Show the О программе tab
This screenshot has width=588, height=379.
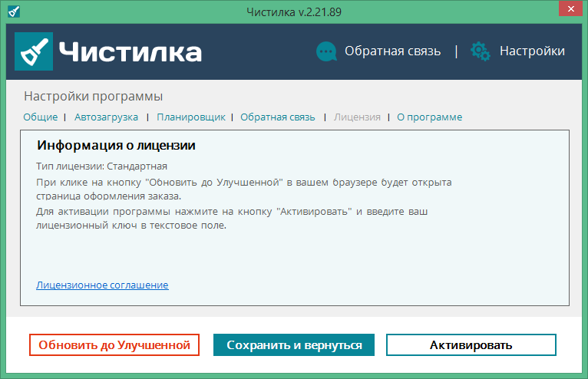point(429,117)
